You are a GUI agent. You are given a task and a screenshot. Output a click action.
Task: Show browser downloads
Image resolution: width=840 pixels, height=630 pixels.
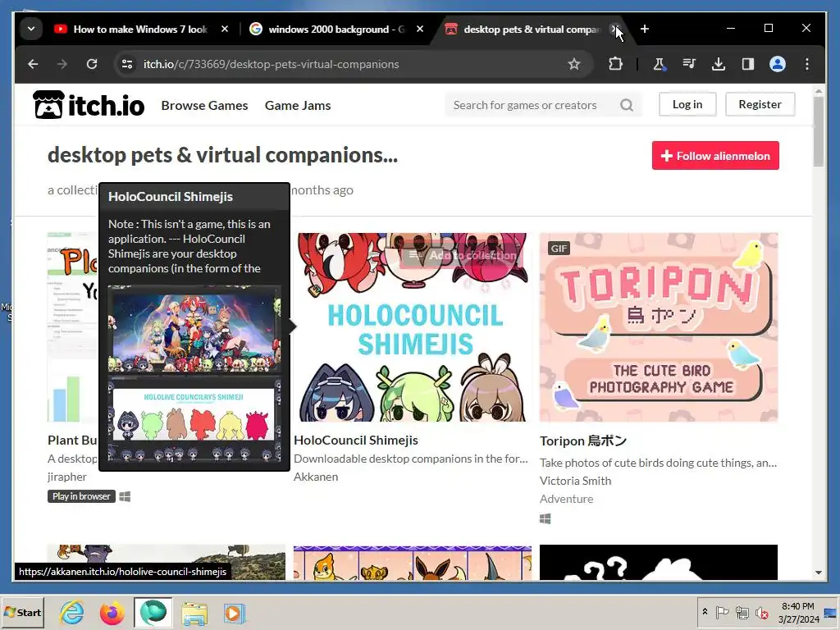[719, 64]
